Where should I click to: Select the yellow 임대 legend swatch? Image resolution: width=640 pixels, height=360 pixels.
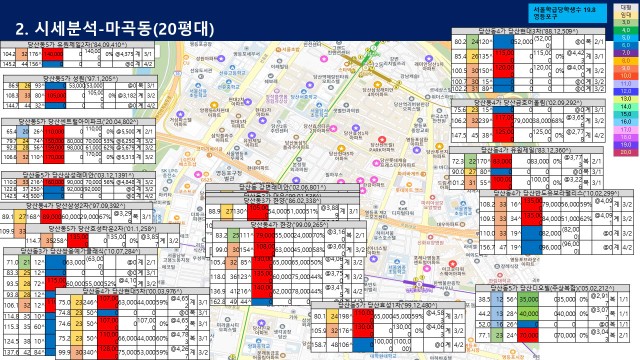(625, 15)
